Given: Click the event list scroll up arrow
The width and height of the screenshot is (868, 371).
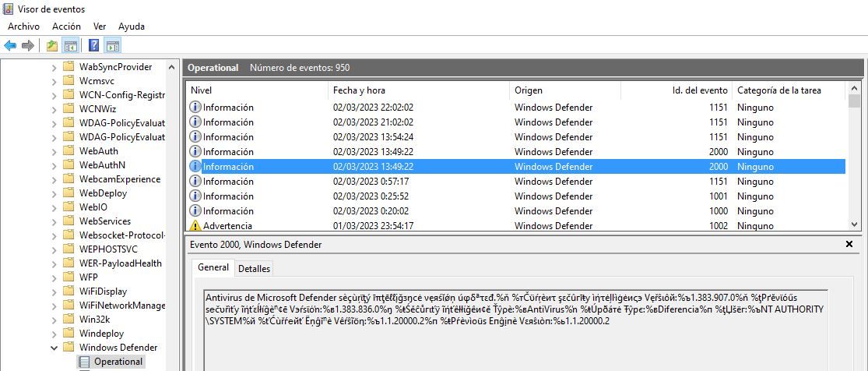Looking at the screenshot, I should point(854,87).
